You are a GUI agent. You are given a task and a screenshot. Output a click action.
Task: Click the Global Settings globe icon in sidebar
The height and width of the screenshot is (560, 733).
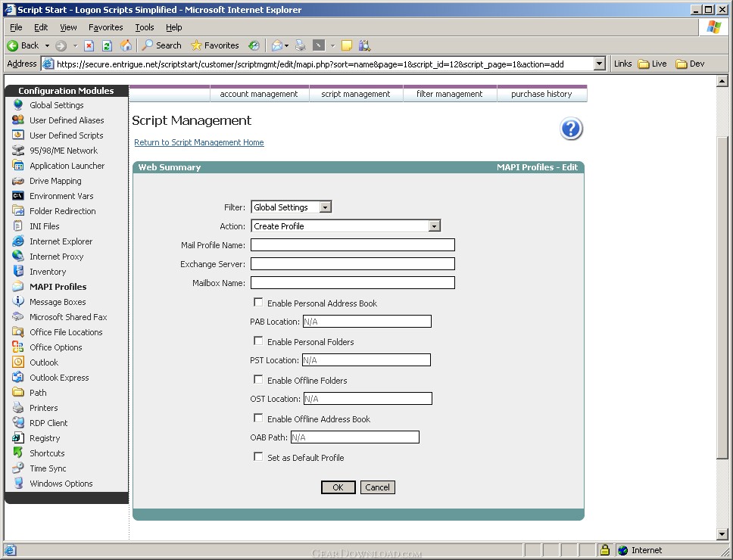[17, 104]
